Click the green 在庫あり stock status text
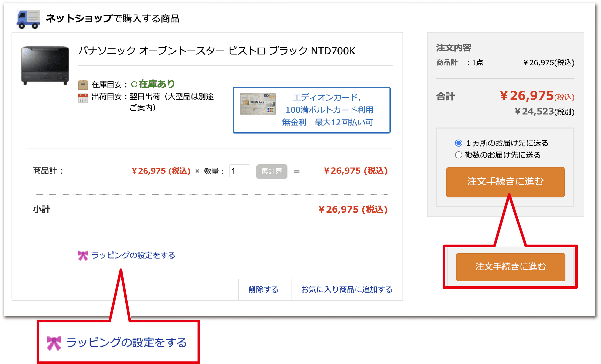 (156, 84)
